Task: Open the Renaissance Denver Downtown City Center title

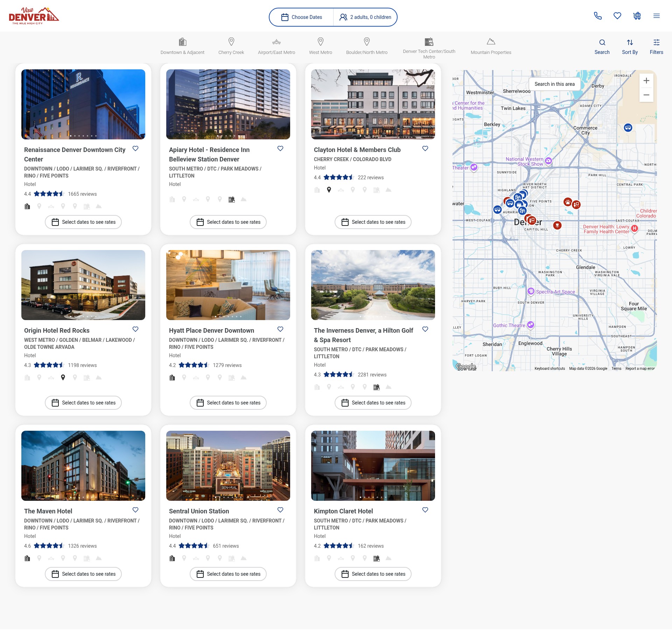Action: coord(75,154)
